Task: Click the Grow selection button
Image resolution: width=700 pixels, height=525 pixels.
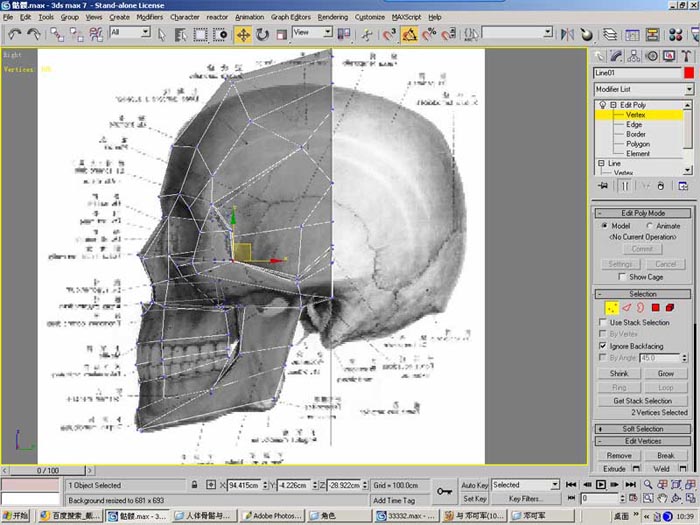Action: click(665, 373)
